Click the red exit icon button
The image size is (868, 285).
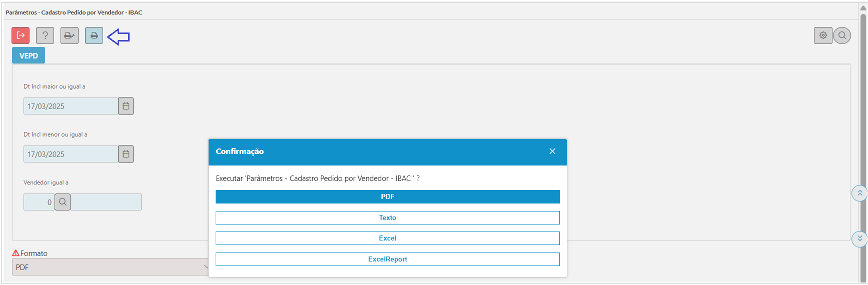pos(21,35)
